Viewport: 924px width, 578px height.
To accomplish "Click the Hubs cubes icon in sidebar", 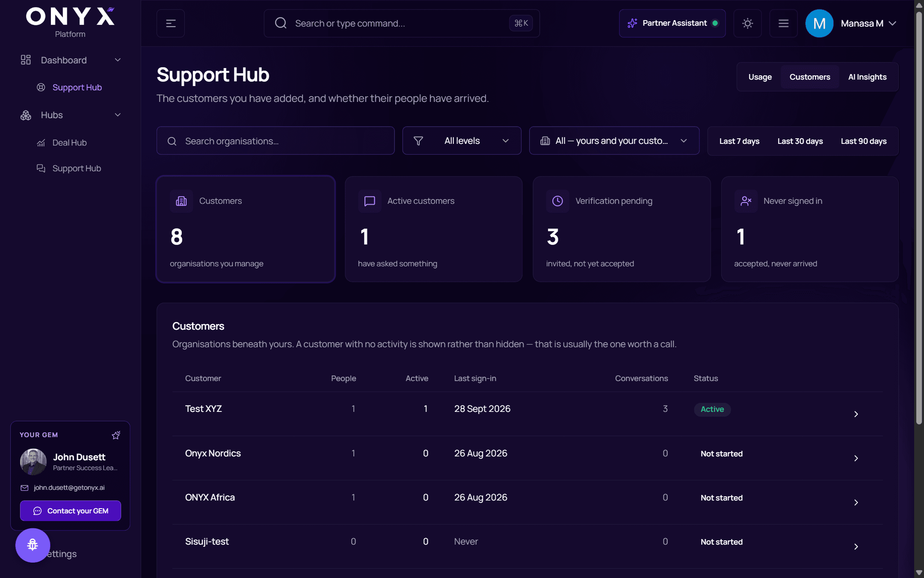I will point(26,115).
